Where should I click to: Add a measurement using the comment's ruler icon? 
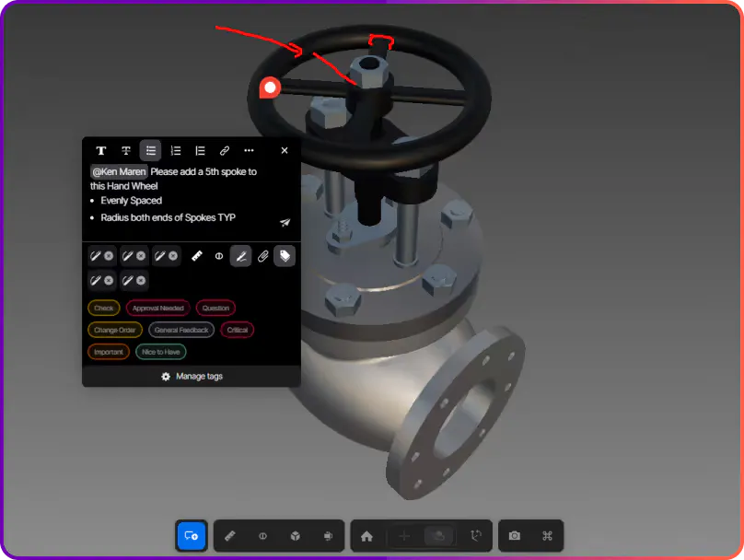[197, 256]
